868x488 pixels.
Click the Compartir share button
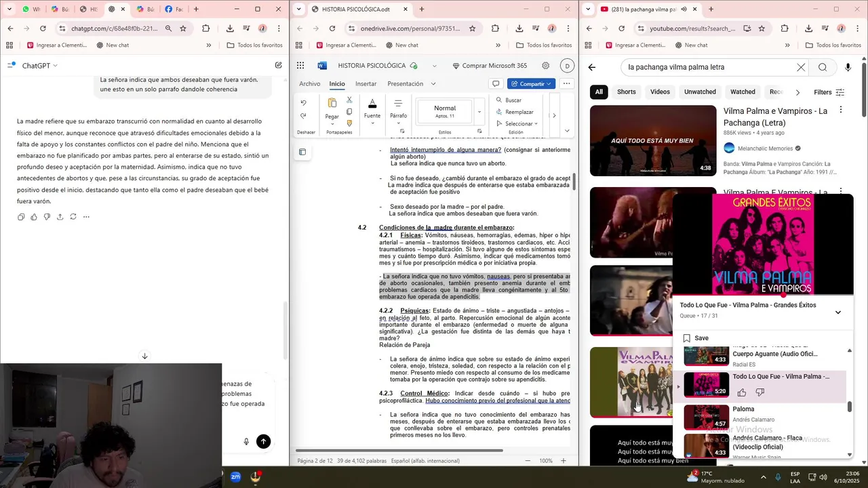pyautogui.click(x=531, y=84)
